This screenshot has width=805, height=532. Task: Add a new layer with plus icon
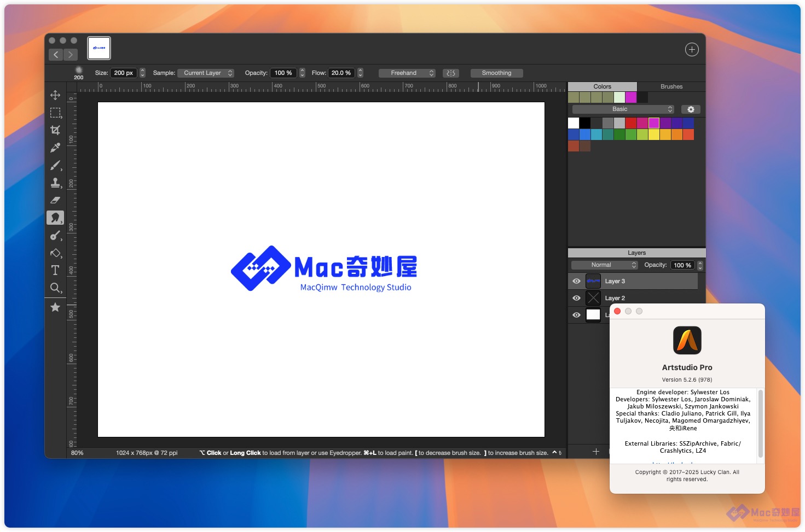pyautogui.click(x=596, y=452)
